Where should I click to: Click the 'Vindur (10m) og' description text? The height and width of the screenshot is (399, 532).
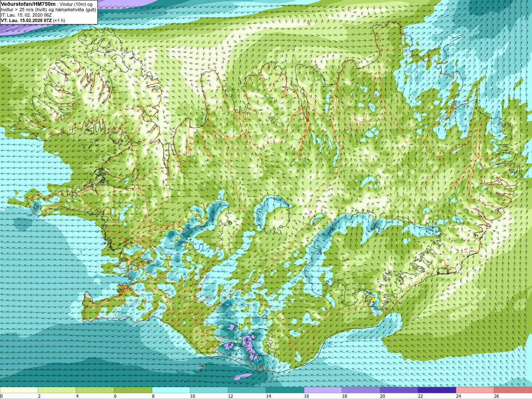(x=76, y=4)
